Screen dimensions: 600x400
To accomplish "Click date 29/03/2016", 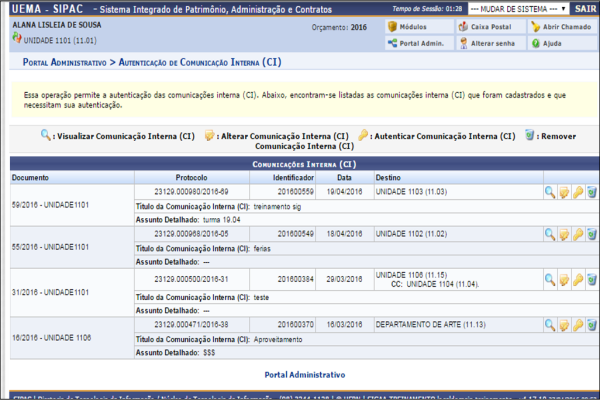I will [344, 279].
